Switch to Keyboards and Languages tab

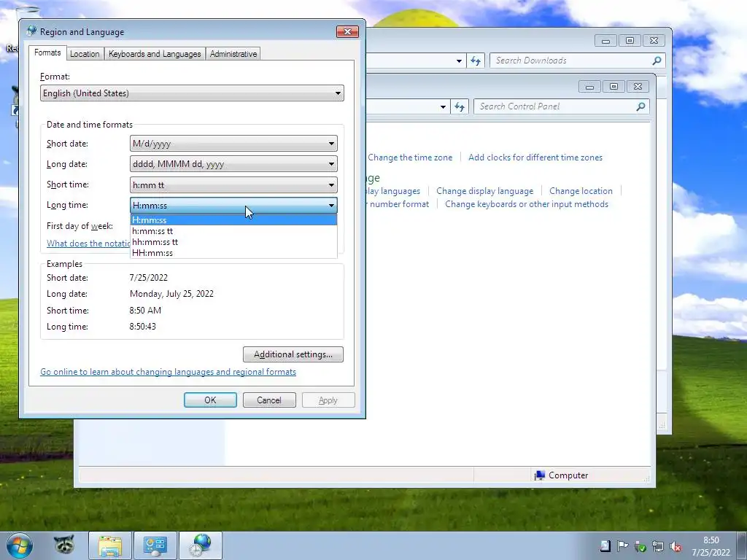(155, 54)
